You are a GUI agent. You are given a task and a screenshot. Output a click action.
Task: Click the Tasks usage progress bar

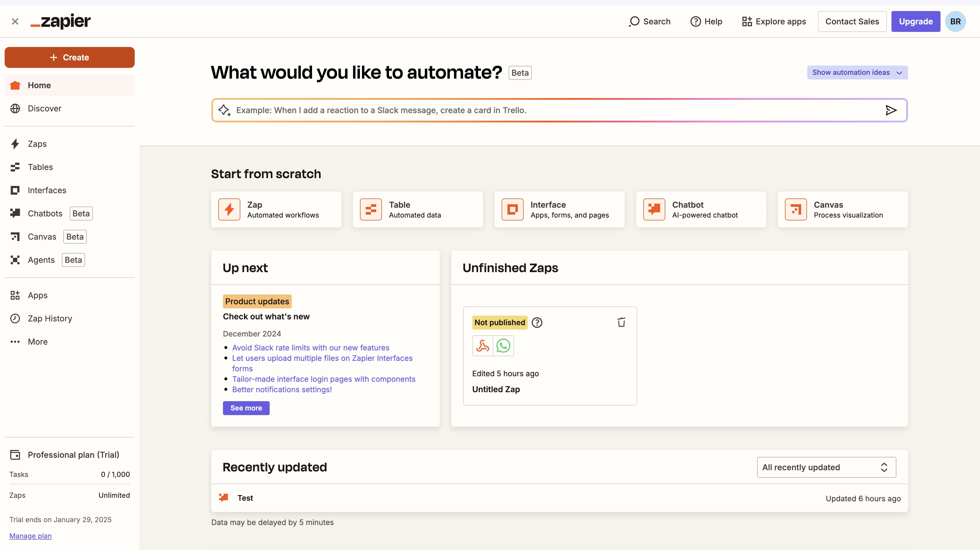tap(70, 484)
